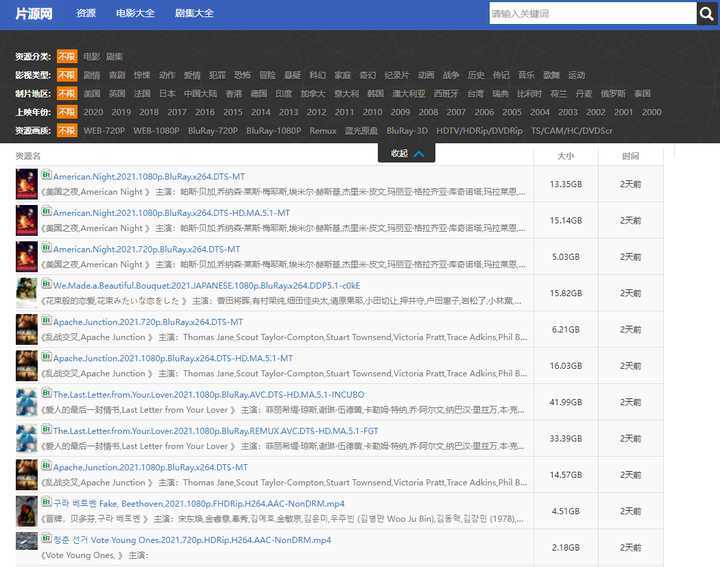Open the We Made a Beautiful Bouquet poster
The width and height of the screenshot is (720, 567).
(27, 293)
